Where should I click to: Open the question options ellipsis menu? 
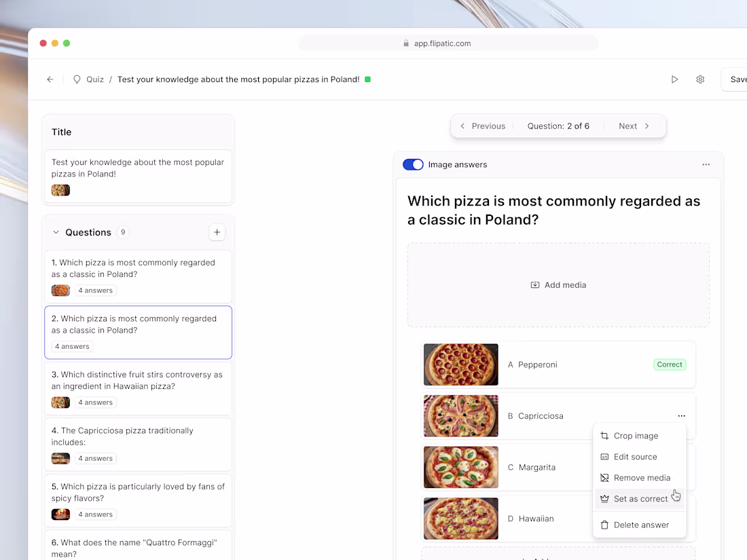706,164
